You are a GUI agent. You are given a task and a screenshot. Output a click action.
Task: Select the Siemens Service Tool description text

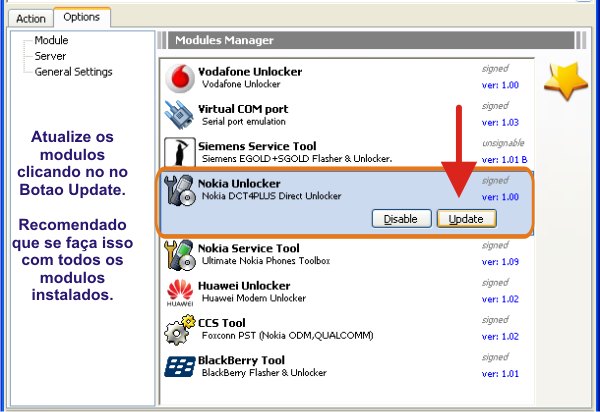coord(297,159)
